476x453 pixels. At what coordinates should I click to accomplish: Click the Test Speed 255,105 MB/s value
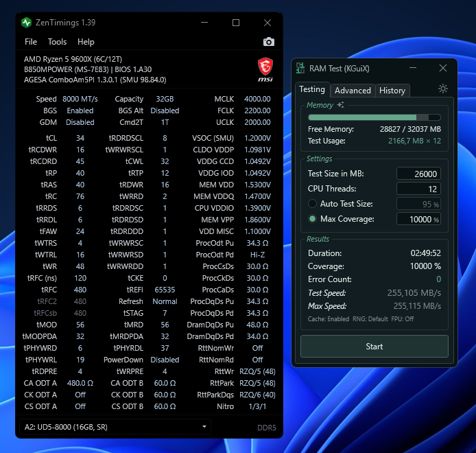(x=414, y=293)
